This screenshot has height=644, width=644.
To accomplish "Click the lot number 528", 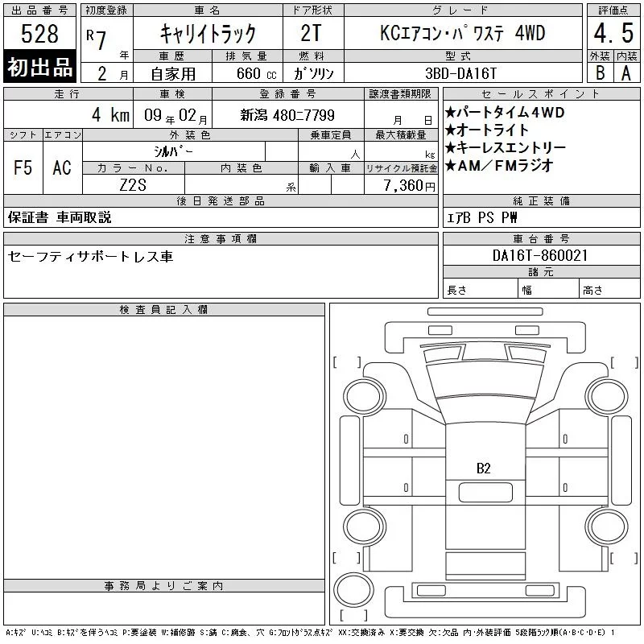I will pos(39,34).
